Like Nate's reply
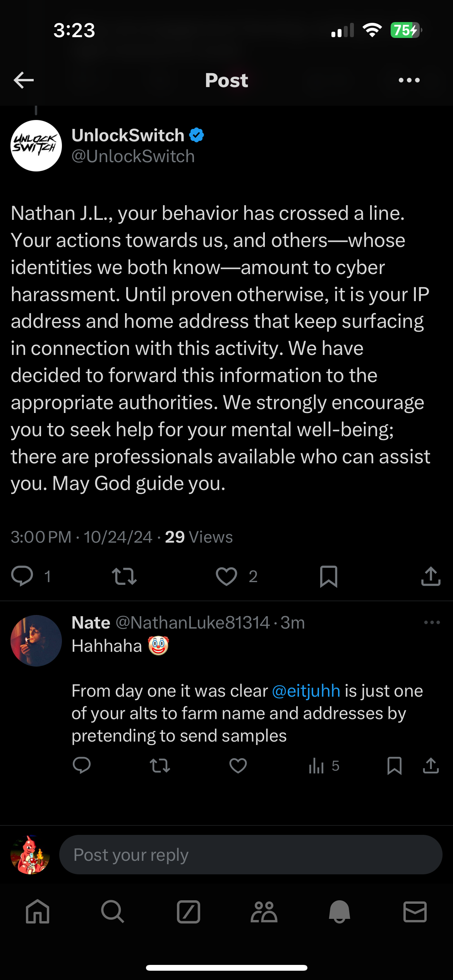 tap(238, 766)
